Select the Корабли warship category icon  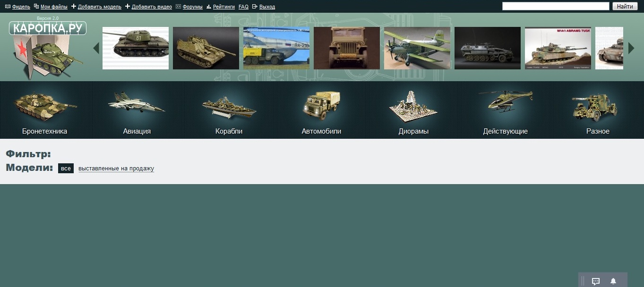pos(229,108)
